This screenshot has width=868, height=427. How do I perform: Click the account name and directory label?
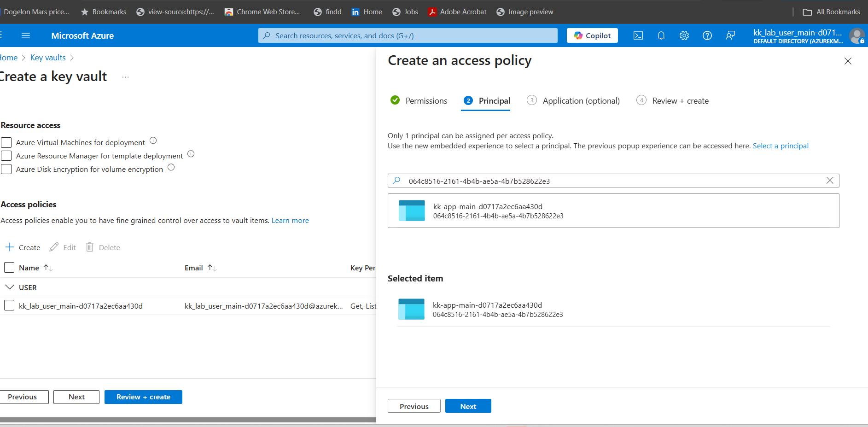point(798,36)
